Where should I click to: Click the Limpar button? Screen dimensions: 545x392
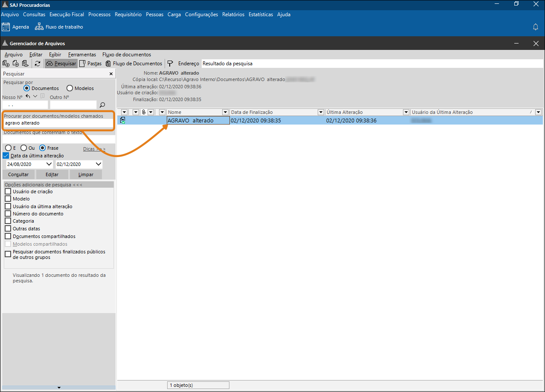click(86, 174)
